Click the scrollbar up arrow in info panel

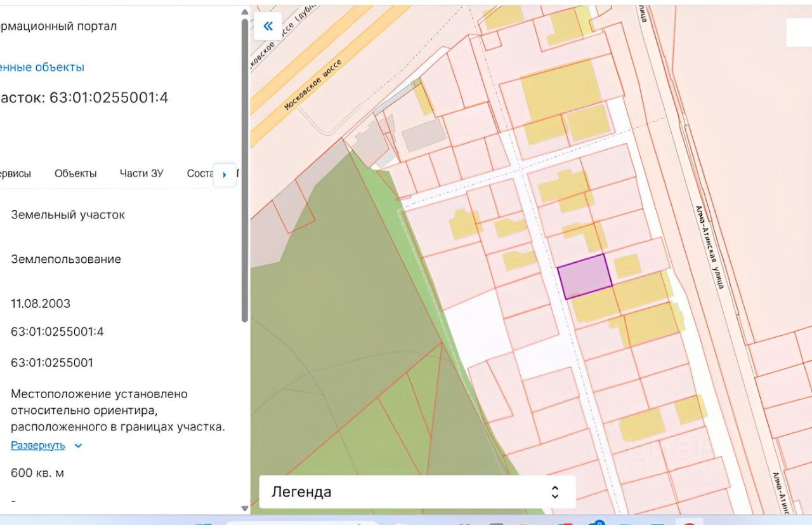245,12
